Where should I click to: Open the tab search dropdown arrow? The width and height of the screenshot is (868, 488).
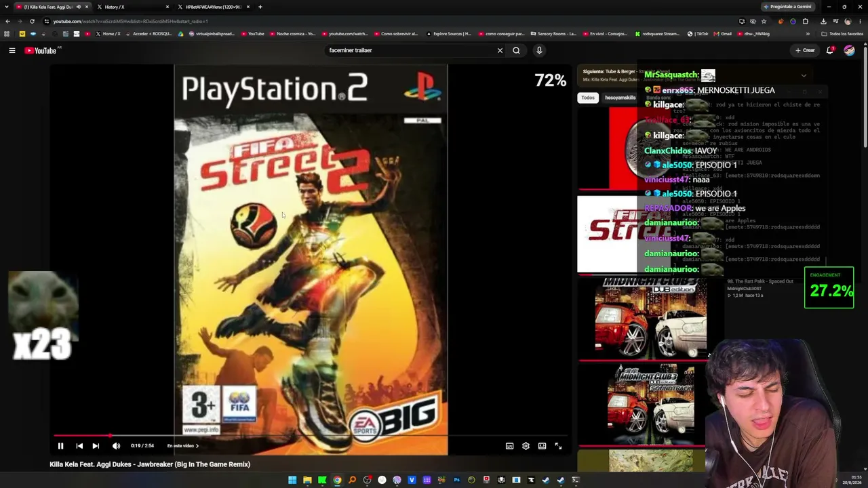click(7, 7)
